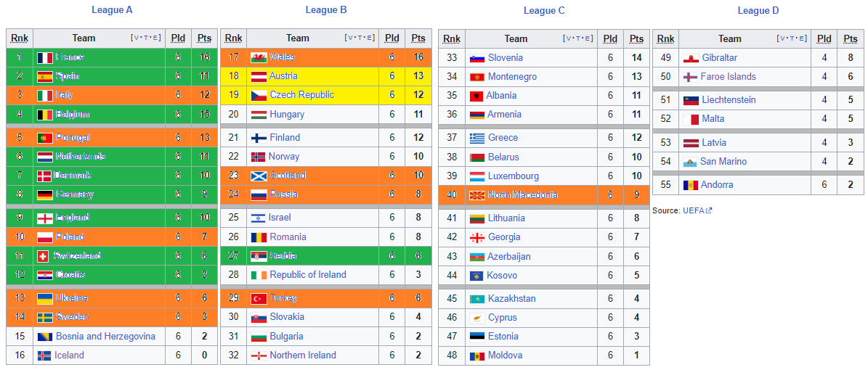Click the V link in League A header

coord(136,38)
